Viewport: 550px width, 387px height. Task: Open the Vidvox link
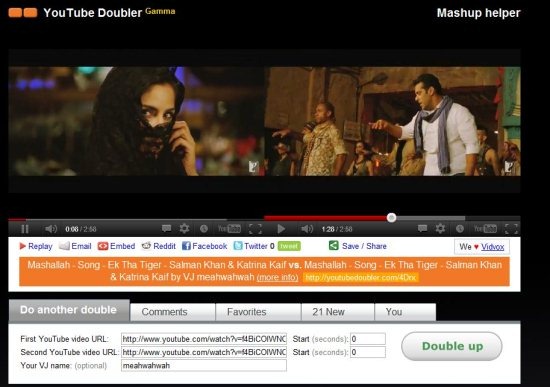click(x=492, y=247)
